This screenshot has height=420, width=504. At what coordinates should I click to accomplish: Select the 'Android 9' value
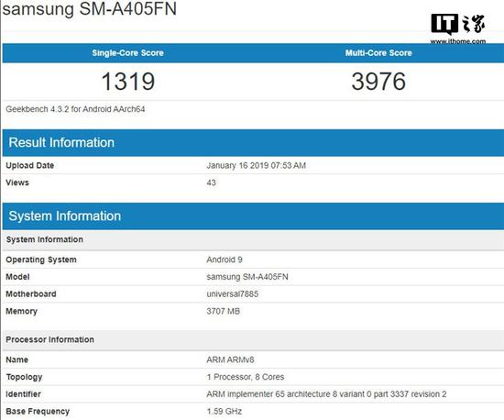click(x=225, y=260)
